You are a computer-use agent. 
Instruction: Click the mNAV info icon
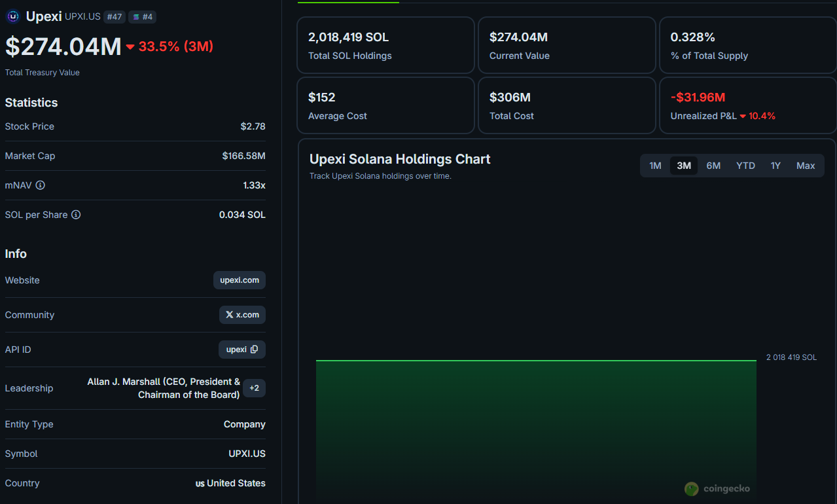41,185
